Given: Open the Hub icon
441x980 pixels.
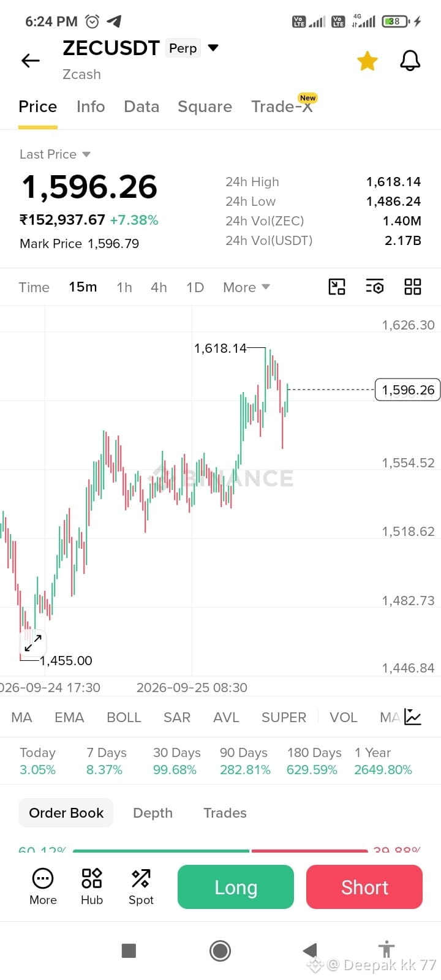Looking at the screenshot, I should click(x=92, y=886).
